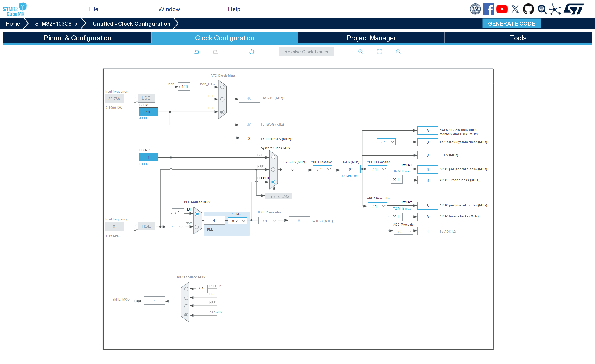Zoom in the clock diagram
This screenshot has width=595, height=364.
pyautogui.click(x=360, y=51)
